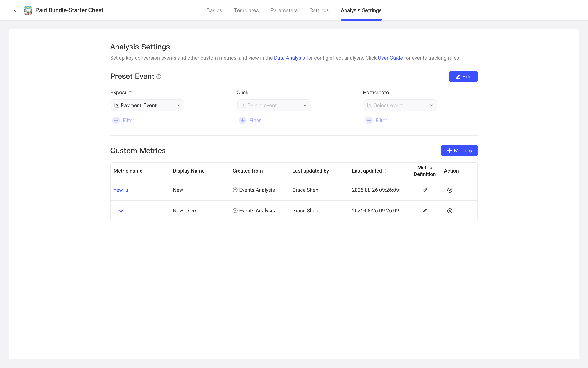Open the Participate event selector dropdown

coord(400,105)
